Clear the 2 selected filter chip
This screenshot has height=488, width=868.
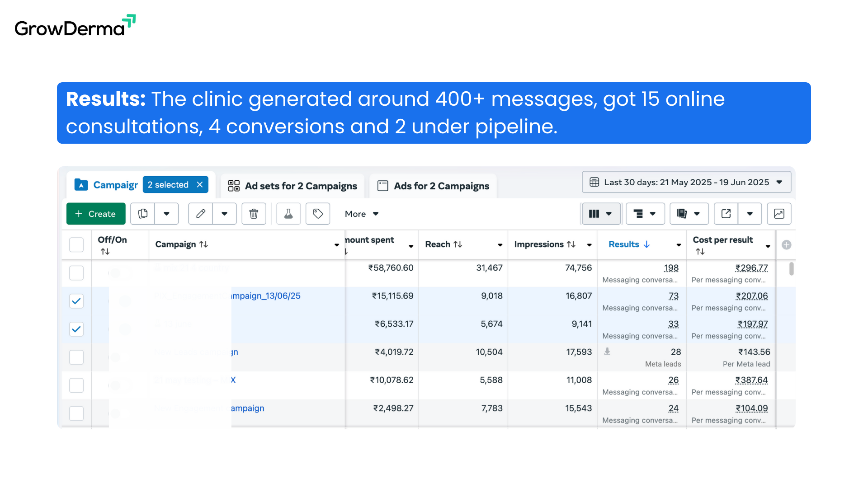point(200,185)
